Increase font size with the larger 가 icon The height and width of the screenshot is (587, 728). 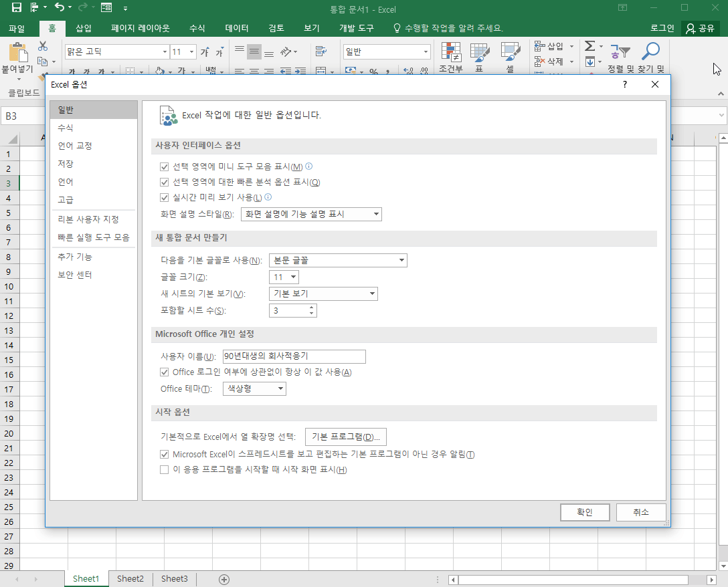pyautogui.click(x=205, y=51)
